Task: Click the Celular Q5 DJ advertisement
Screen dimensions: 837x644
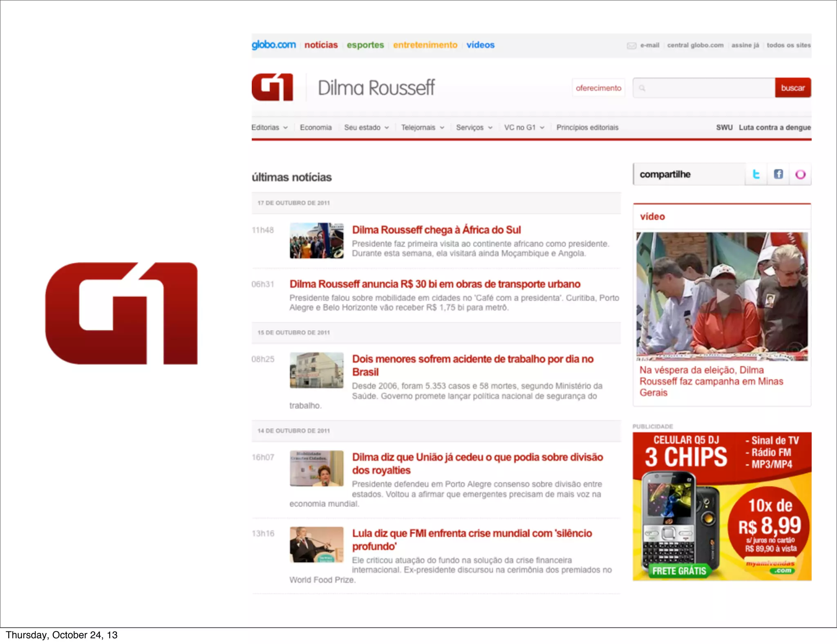Action: coord(722,506)
